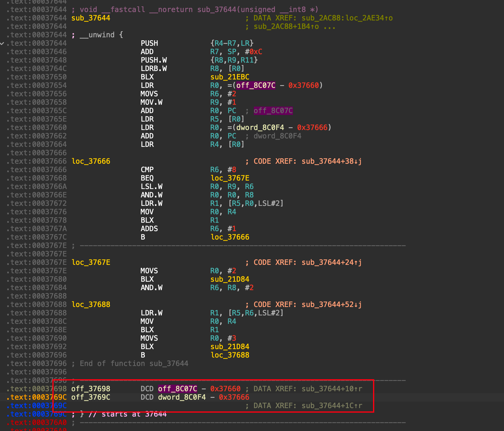504x431 pixels.
Task: Select address .text:00037684 in margin
Action: click(x=36, y=288)
